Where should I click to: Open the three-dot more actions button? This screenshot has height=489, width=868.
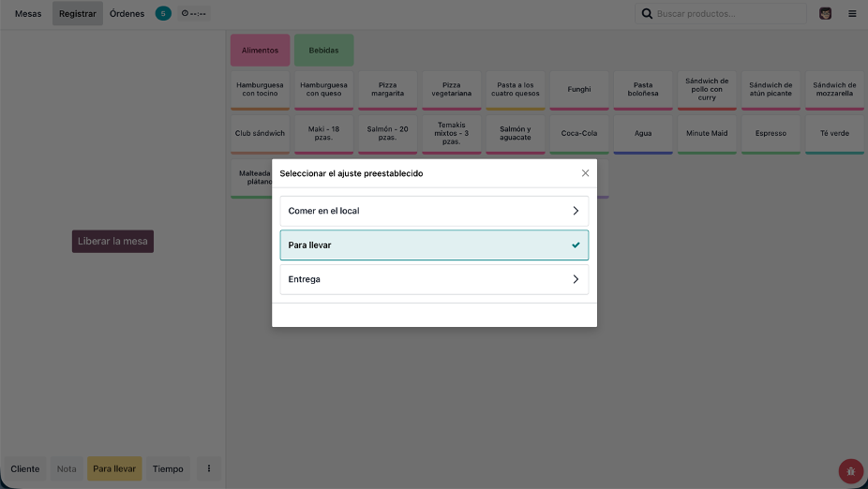point(209,469)
